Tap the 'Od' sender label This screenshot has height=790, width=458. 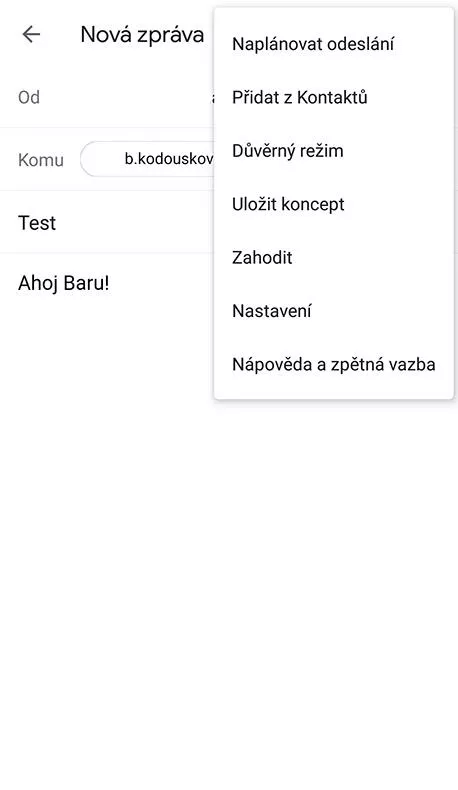point(29,97)
